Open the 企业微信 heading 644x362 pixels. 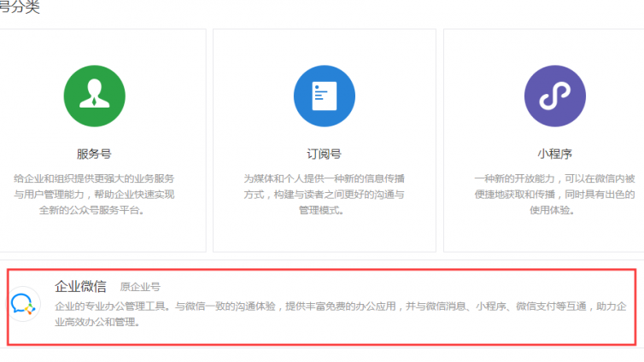click(80, 286)
